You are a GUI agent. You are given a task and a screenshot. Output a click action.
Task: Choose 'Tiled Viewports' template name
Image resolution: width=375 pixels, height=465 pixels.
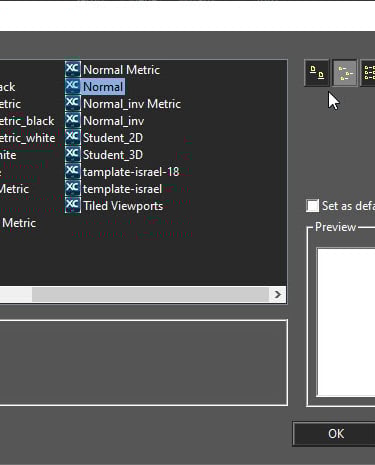[123, 206]
